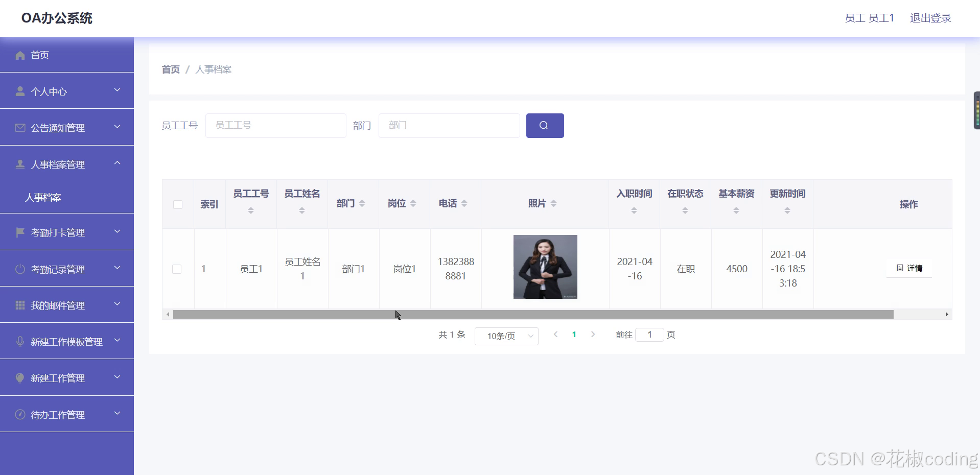Expand 待办工作管理 menu chevron

(117, 413)
